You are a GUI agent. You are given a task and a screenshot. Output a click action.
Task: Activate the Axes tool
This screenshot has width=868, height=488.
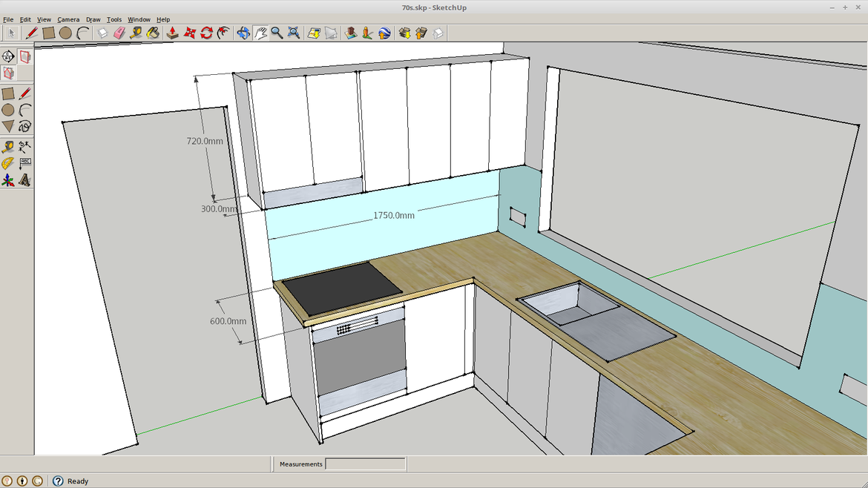point(7,180)
